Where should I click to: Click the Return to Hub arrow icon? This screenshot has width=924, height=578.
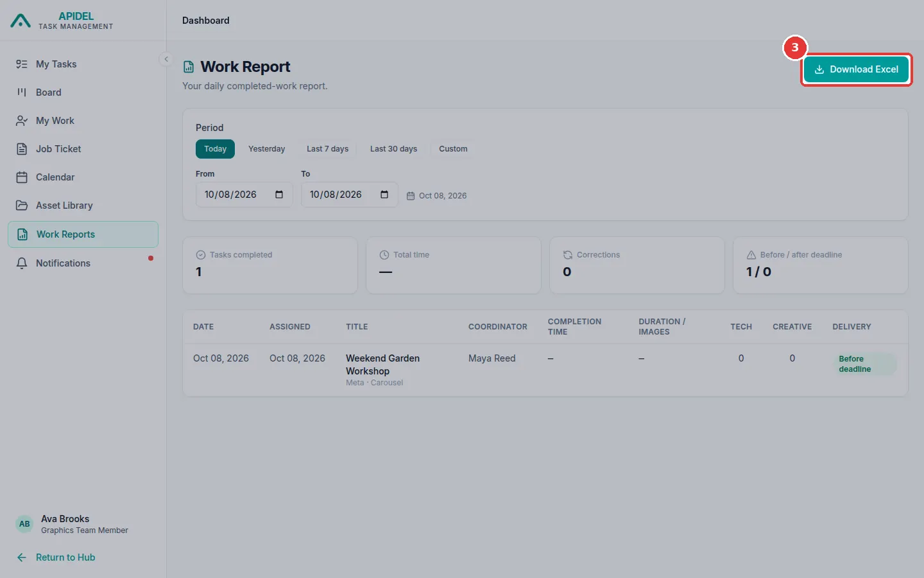[x=22, y=557]
